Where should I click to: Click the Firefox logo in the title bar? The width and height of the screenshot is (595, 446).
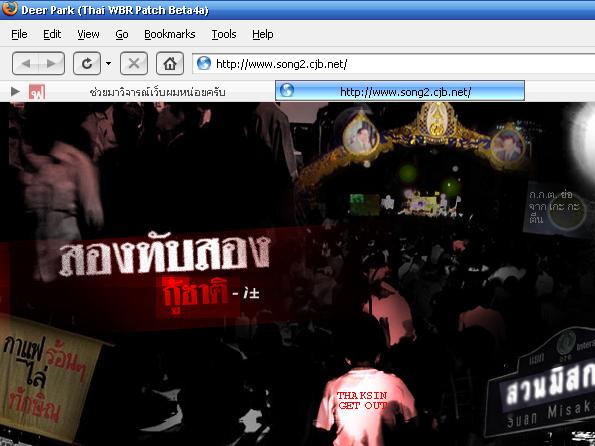9,8
